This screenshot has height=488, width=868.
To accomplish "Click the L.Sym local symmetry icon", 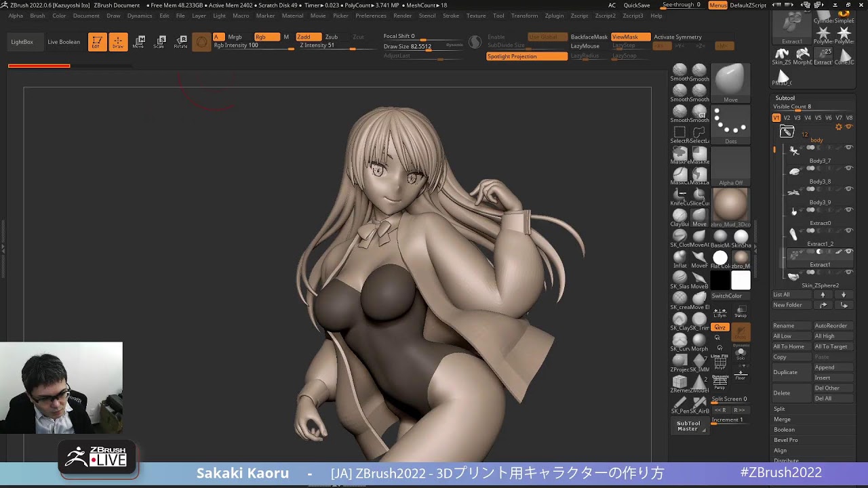I will 720,312.
